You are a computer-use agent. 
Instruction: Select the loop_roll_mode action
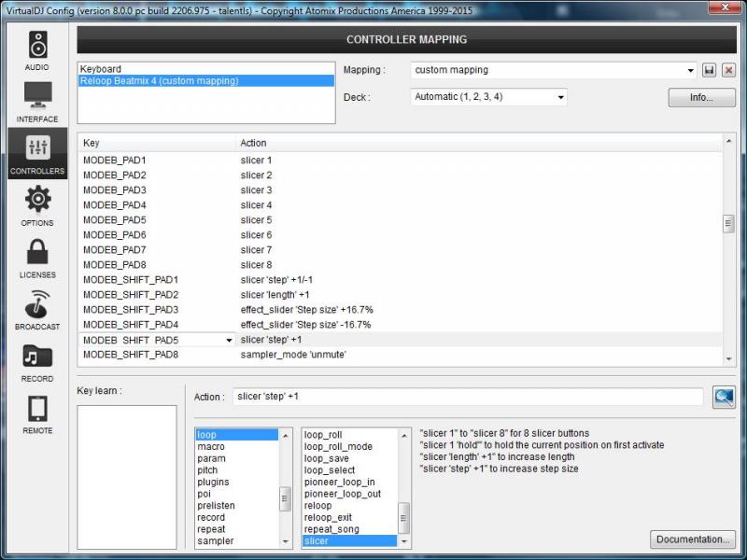point(349,447)
